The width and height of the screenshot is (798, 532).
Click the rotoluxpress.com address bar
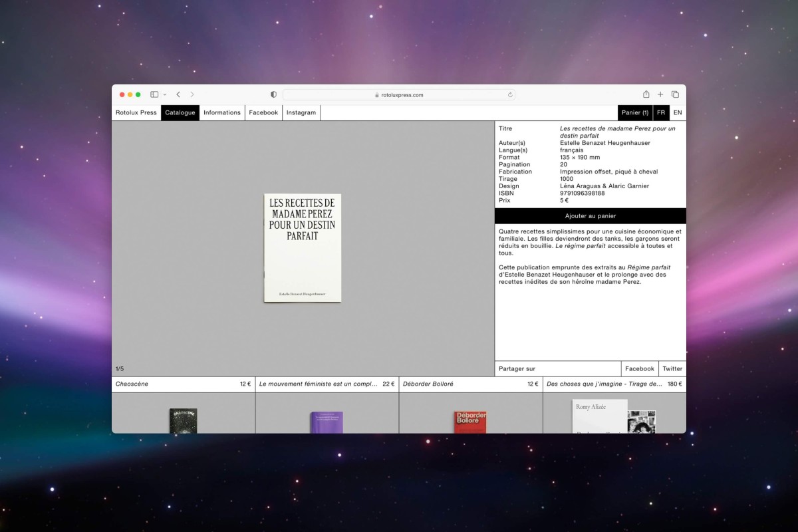399,95
